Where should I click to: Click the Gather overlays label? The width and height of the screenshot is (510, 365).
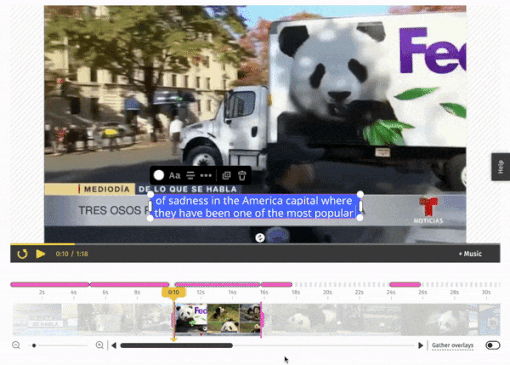452,345
